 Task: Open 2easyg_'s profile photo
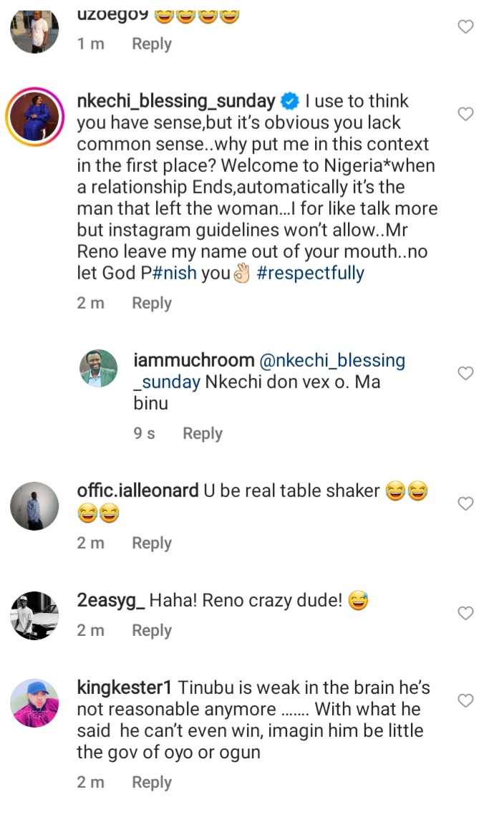point(35,615)
